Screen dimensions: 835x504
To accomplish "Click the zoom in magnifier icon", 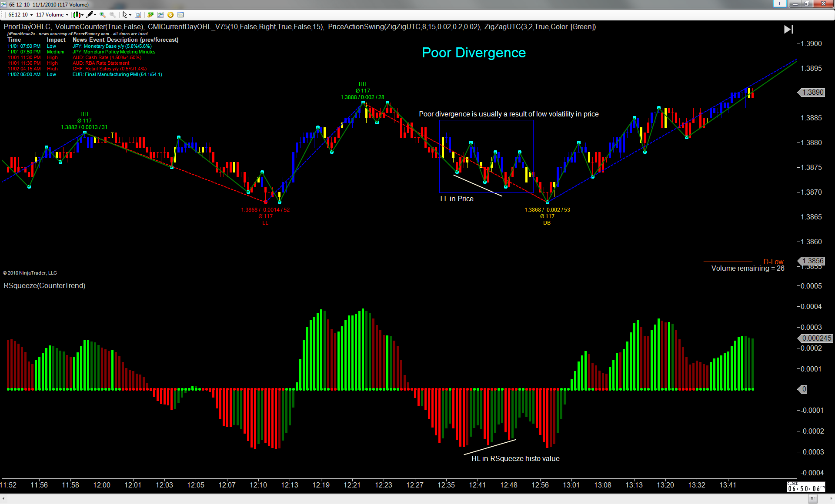I will pyautogui.click(x=103, y=15).
